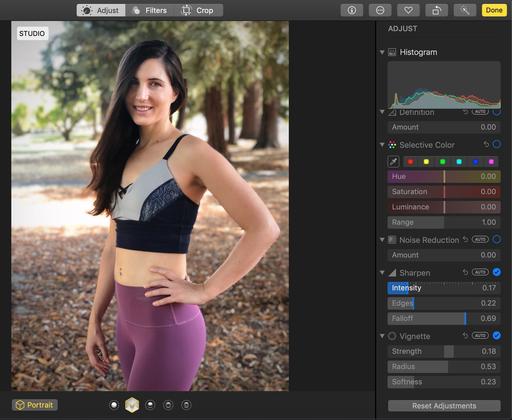Click the Info icon in the toolbar
512x420 pixels.
pos(352,10)
